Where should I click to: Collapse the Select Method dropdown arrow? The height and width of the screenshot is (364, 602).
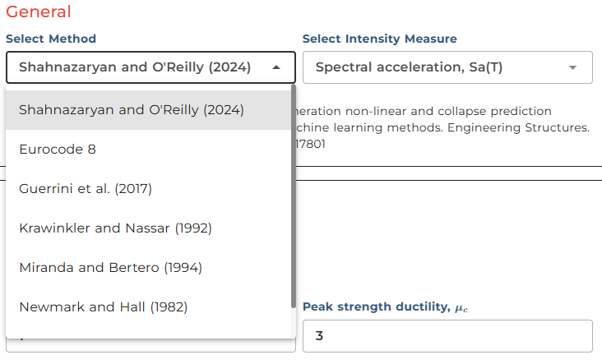pos(276,67)
